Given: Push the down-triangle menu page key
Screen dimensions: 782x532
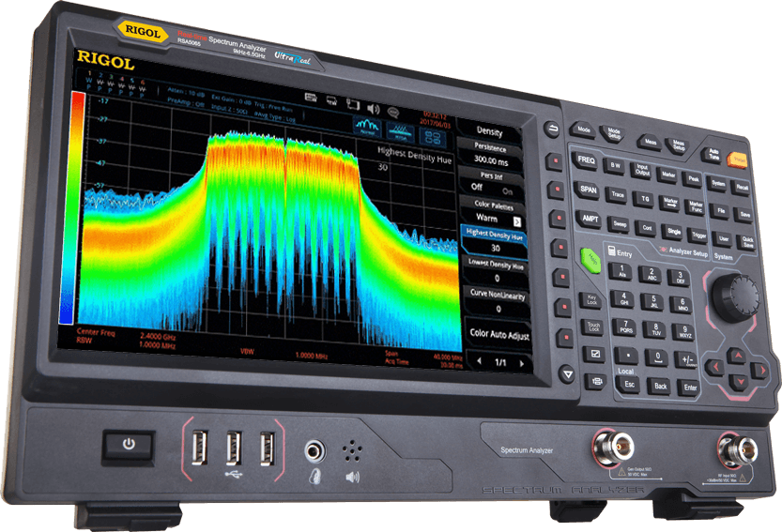Looking at the screenshot, I should (x=567, y=373).
